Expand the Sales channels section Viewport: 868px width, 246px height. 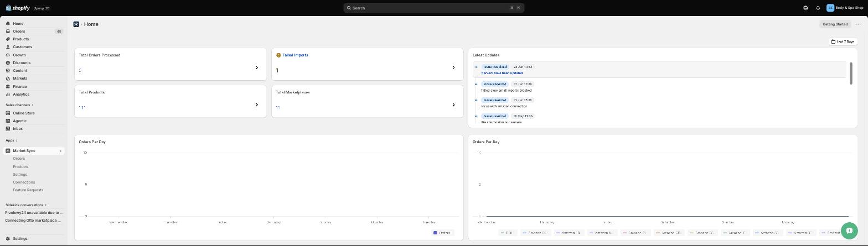pos(19,105)
